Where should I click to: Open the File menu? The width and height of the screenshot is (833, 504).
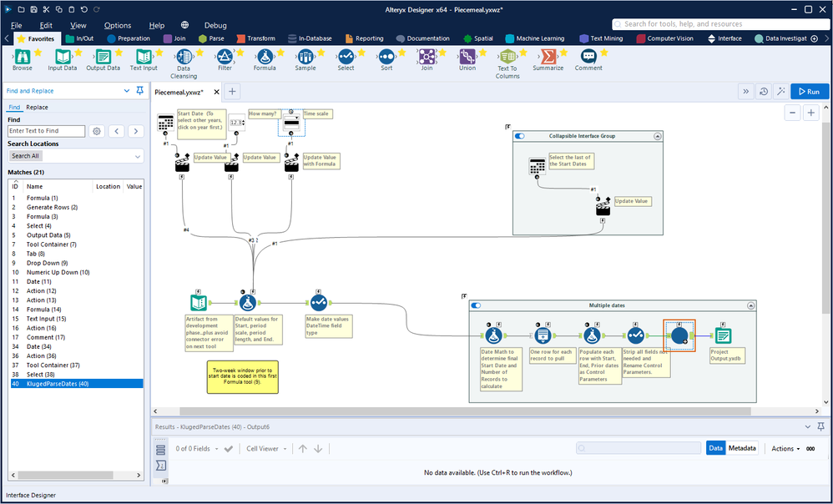pos(17,25)
